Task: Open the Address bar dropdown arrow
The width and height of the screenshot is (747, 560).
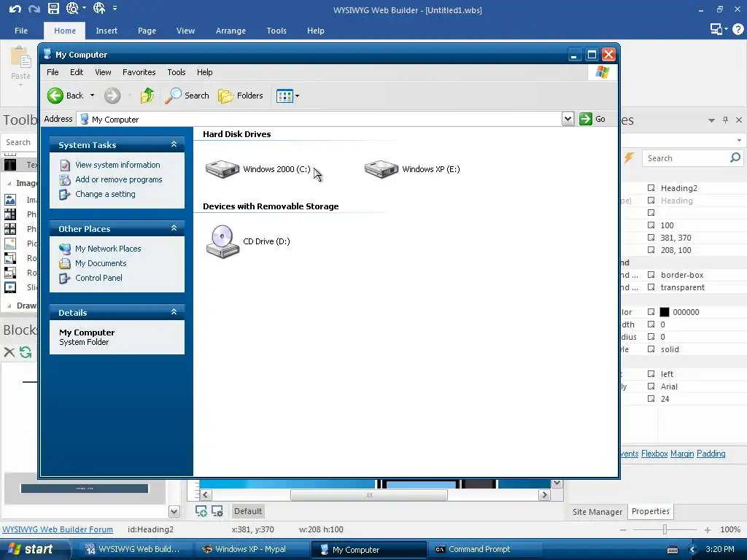Action: [x=568, y=119]
